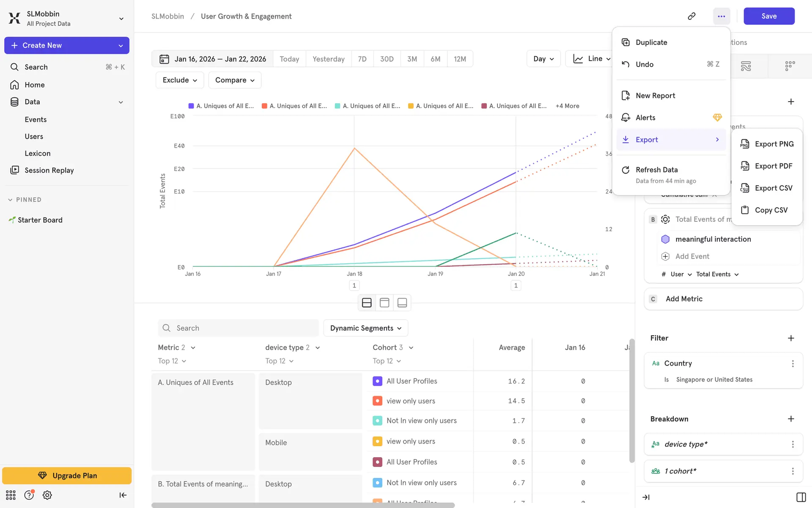812x508 pixels.
Task: Switch to split chart and table layout
Action: pos(367,303)
